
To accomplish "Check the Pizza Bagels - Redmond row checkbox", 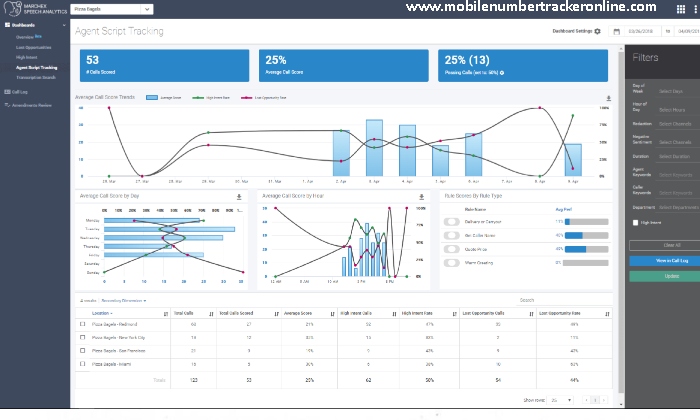I will tap(82, 325).
